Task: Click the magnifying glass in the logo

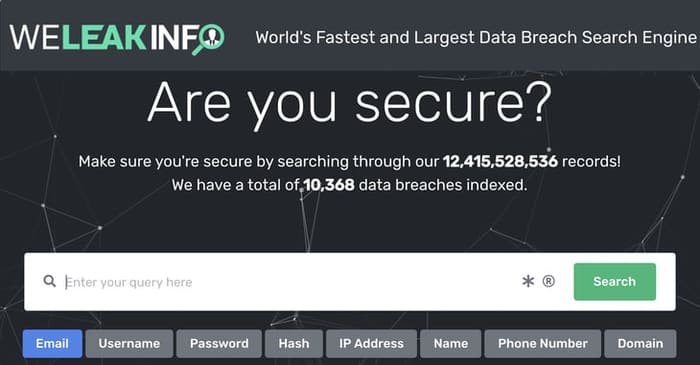Action: coord(209,39)
